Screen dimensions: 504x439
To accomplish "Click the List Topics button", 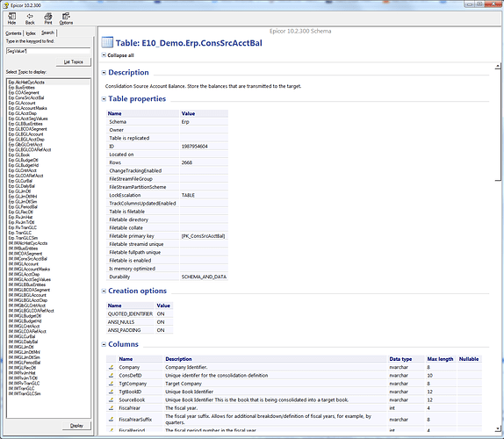I will click(x=73, y=61).
